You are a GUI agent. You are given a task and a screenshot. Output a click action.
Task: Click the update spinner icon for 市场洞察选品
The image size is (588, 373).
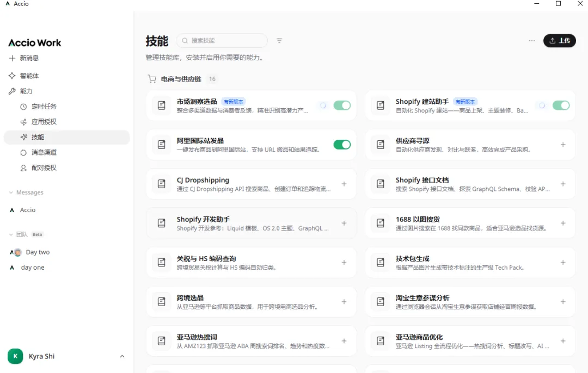(323, 105)
